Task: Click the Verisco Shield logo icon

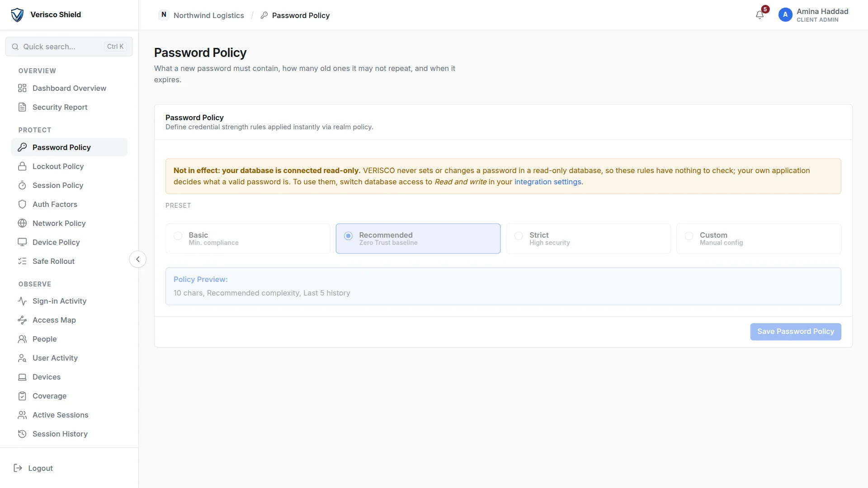Action: click(x=17, y=15)
